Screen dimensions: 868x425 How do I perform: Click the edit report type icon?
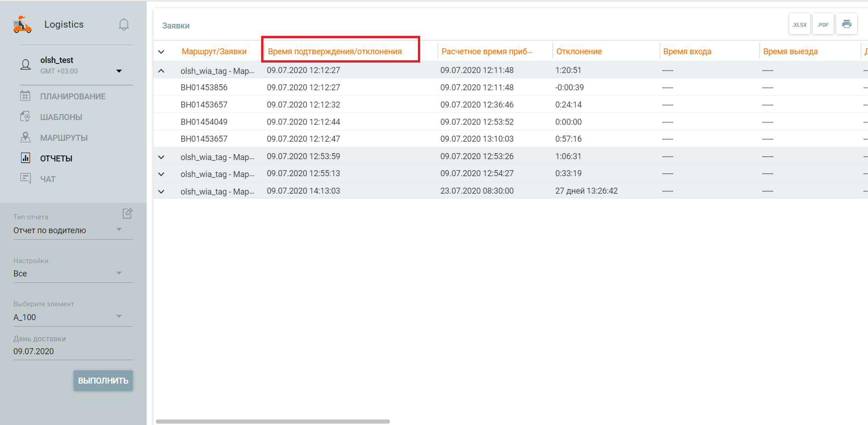click(127, 213)
